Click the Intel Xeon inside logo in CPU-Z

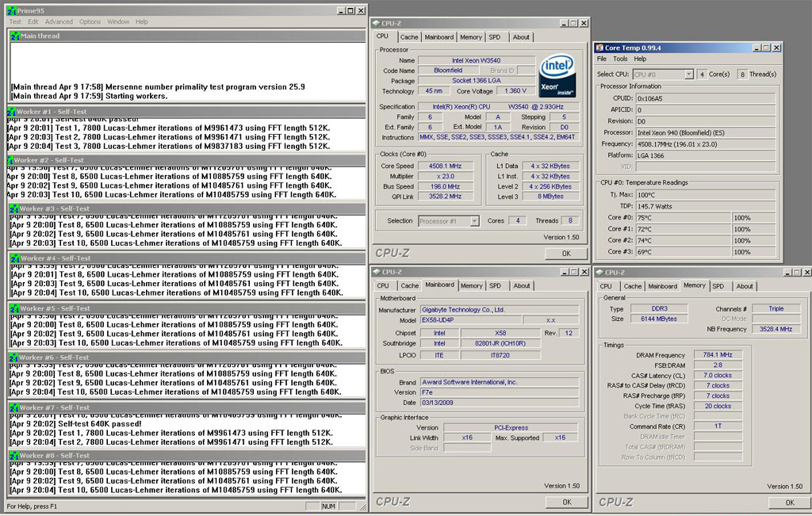(x=557, y=75)
